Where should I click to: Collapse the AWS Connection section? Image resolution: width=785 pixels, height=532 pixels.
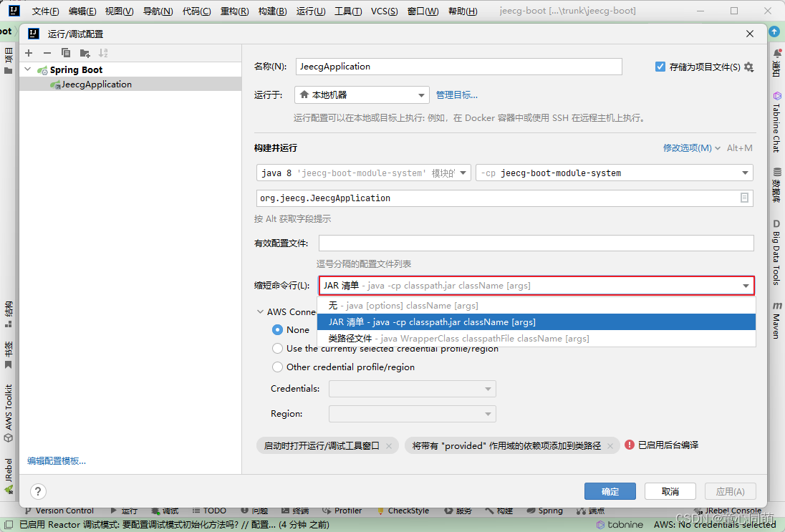point(260,311)
